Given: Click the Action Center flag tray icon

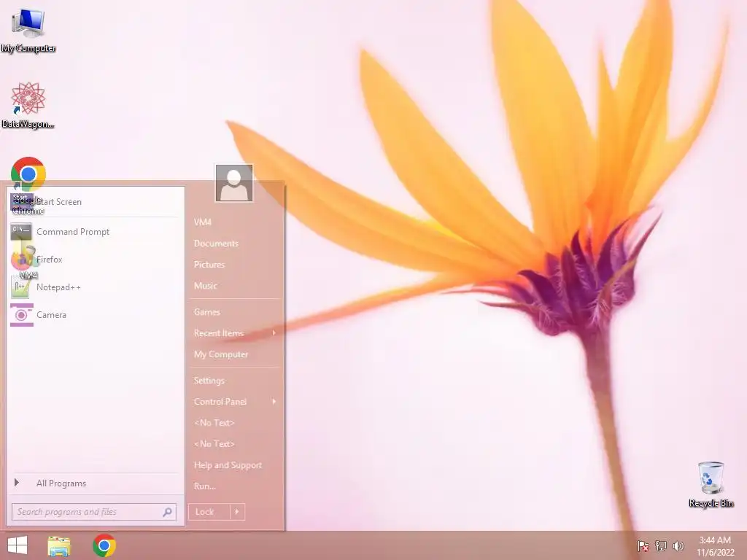Looking at the screenshot, I should pos(643,546).
